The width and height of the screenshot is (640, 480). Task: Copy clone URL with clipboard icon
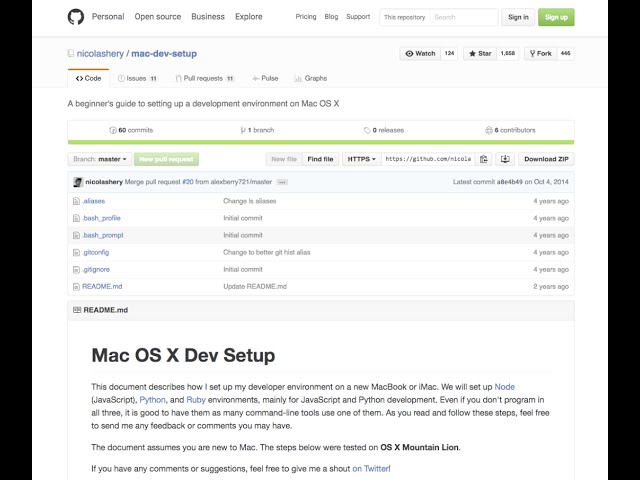484,159
